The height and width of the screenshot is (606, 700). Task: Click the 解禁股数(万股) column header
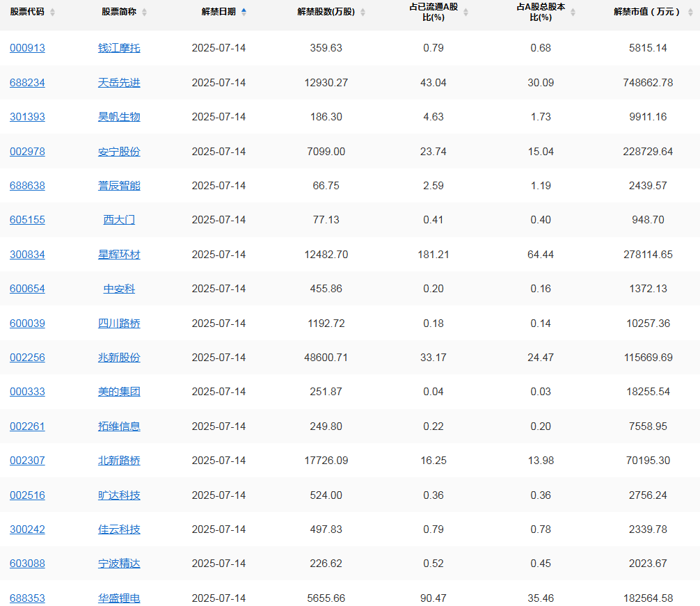[326, 12]
